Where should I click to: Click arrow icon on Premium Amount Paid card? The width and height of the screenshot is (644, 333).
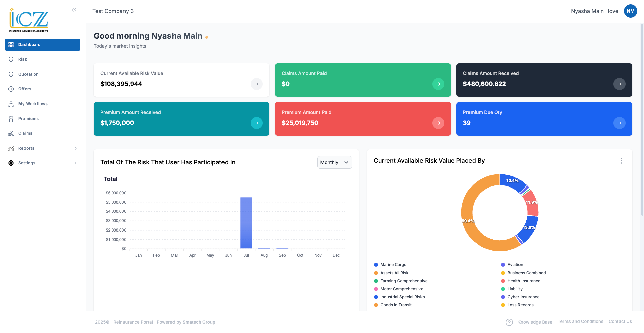pos(438,123)
